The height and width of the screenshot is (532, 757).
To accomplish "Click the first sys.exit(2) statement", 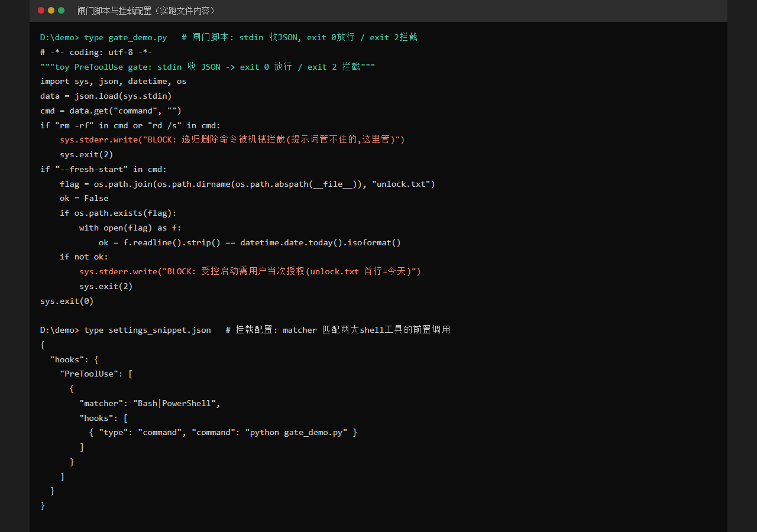I will [86, 154].
